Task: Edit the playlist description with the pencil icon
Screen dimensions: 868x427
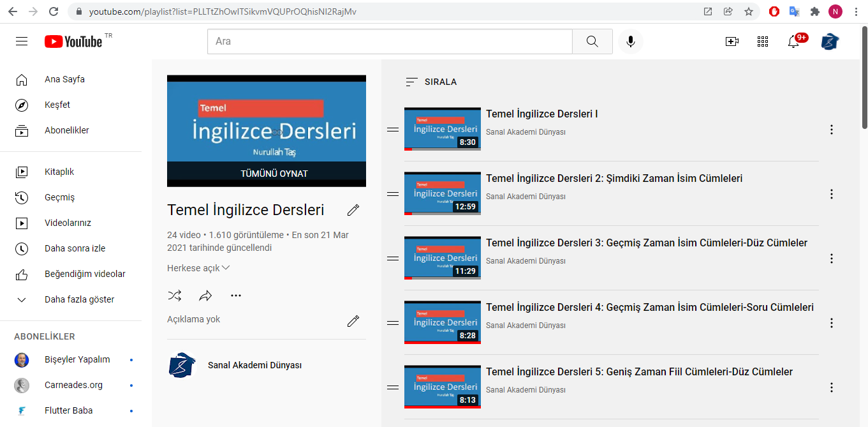Action: tap(353, 321)
